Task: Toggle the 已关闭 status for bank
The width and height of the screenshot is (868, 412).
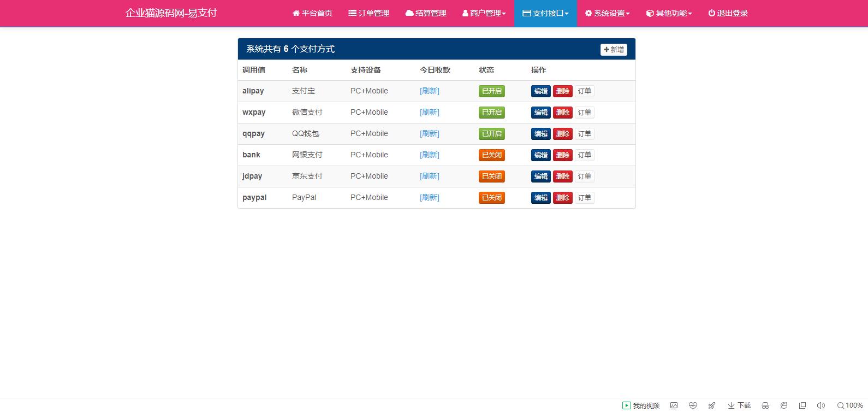Action: (x=491, y=155)
